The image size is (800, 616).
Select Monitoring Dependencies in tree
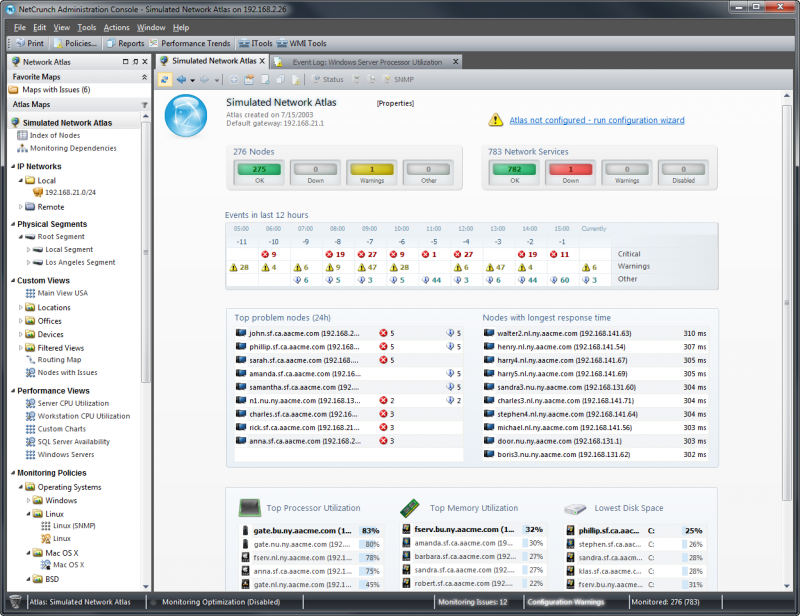67,148
